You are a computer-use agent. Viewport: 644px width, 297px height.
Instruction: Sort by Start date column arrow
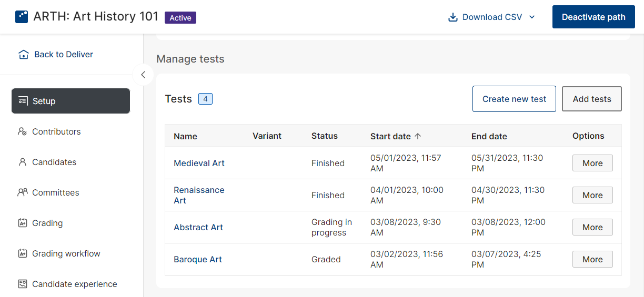click(x=418, y=136)
